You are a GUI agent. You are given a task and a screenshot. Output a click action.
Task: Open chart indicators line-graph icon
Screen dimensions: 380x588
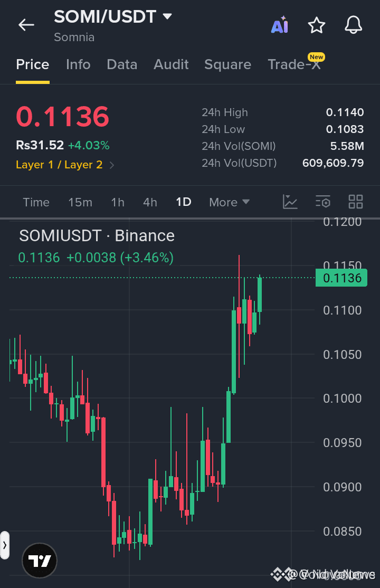coord(290,202)
